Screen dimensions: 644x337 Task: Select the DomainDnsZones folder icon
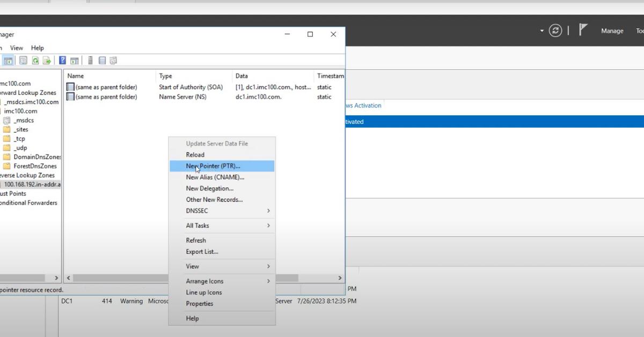point(7,157)
